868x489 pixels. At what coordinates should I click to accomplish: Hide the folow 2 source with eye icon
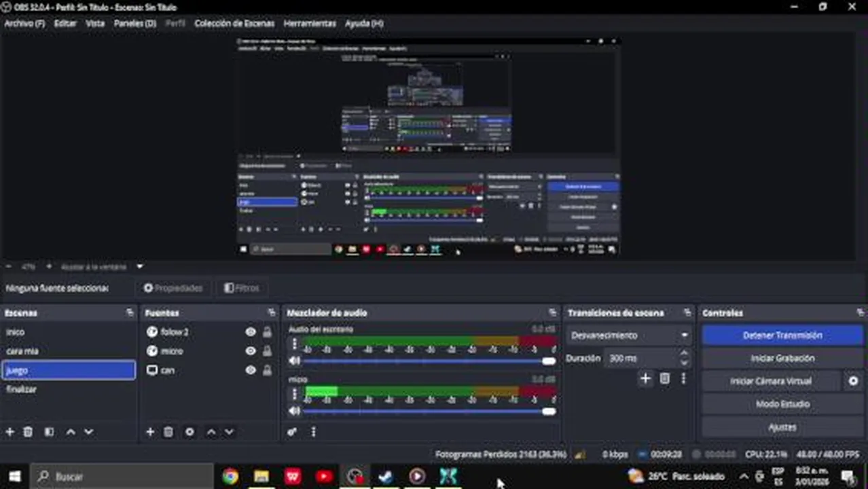pos(251,332)
